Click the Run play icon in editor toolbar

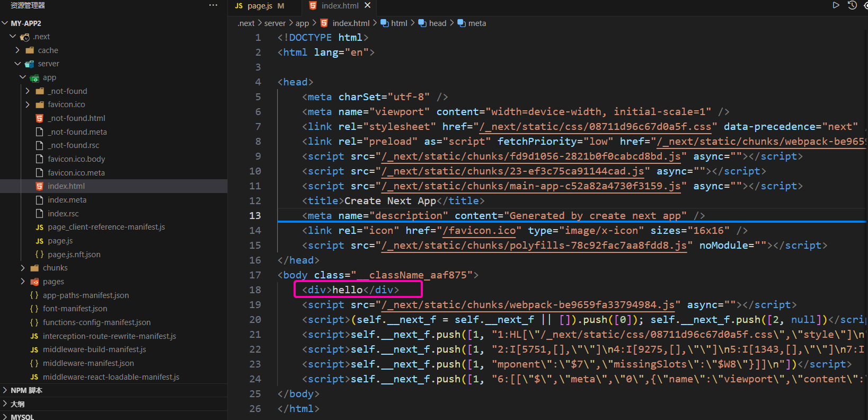click(836, 5)
